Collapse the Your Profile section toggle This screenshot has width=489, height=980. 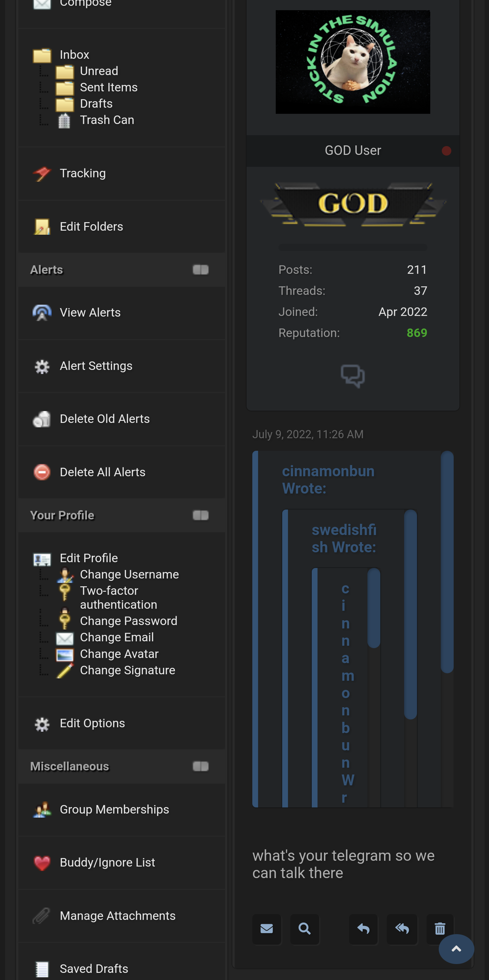[200, 515]
